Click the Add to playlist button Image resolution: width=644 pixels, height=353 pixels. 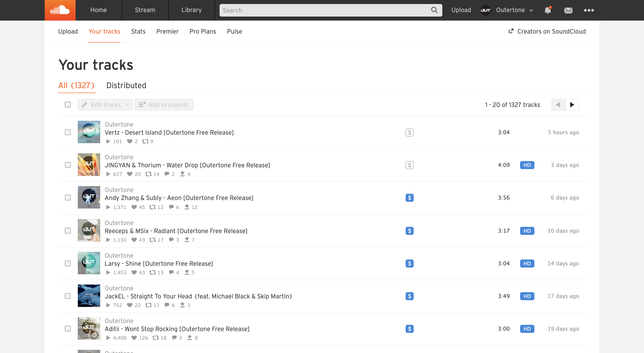point(164,104)
